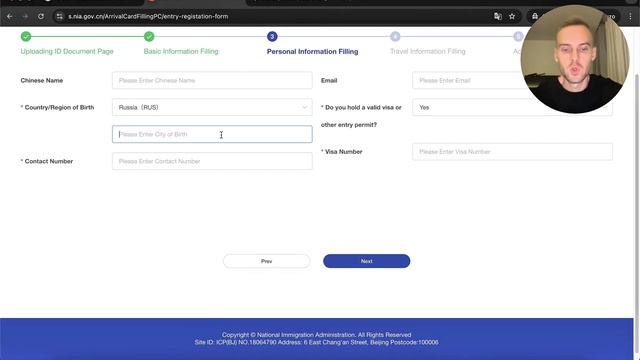Click the step 4 circle indicator

395,37
